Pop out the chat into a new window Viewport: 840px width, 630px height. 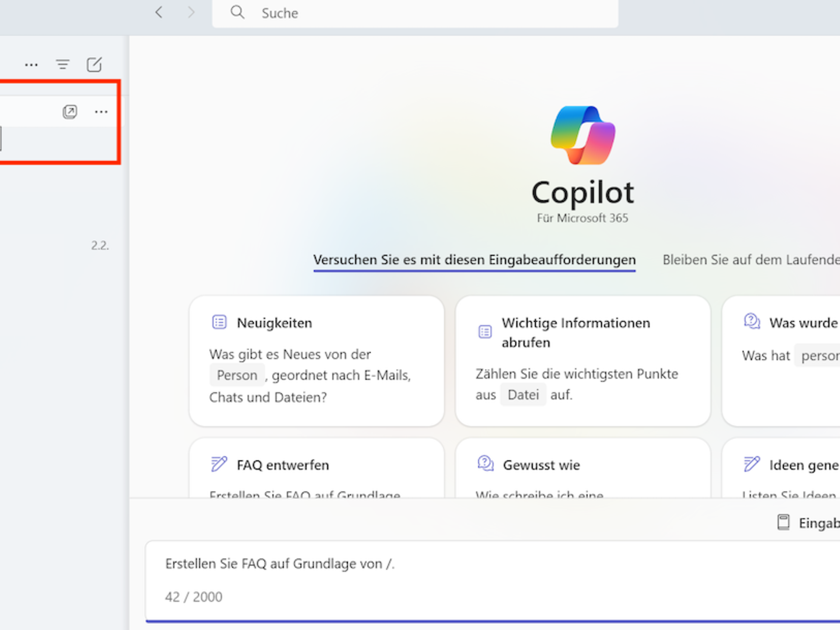(70, 112)
